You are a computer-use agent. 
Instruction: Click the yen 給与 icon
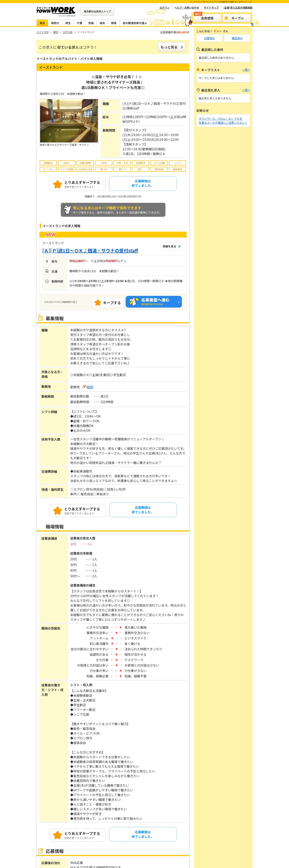[47, 261]
